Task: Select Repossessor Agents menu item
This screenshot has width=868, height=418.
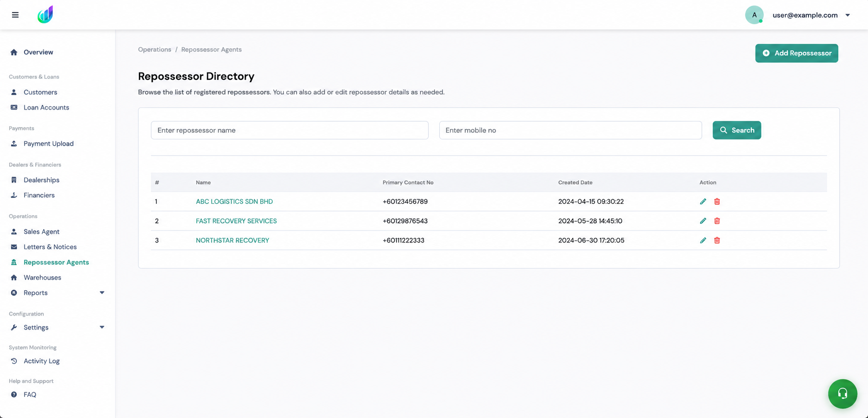Action: click(56, 262)
